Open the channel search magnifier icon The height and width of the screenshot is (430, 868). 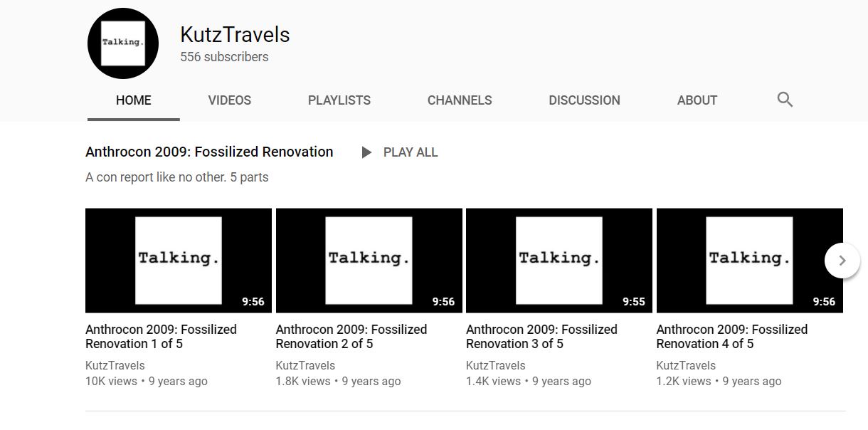(x=785, y=100)
